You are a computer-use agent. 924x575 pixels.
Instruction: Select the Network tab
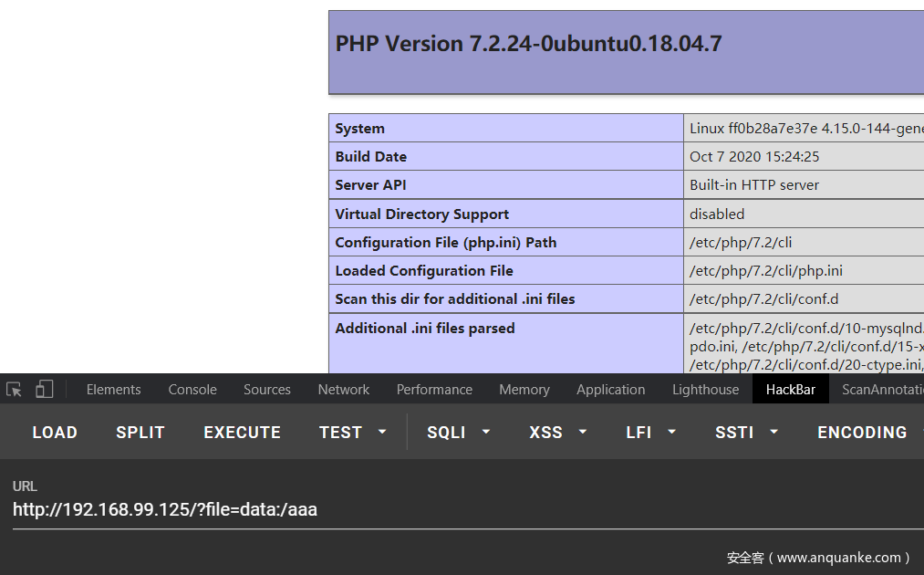pos(344,390)
